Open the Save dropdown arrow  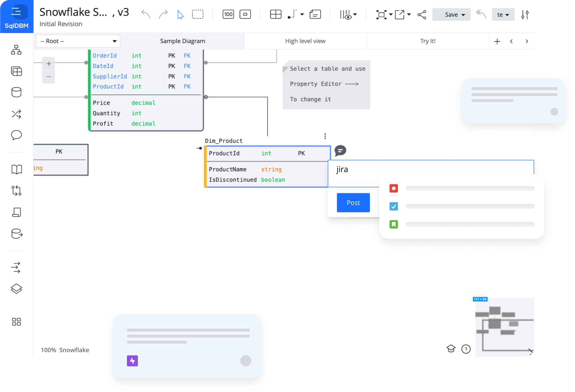click(463, 15)
